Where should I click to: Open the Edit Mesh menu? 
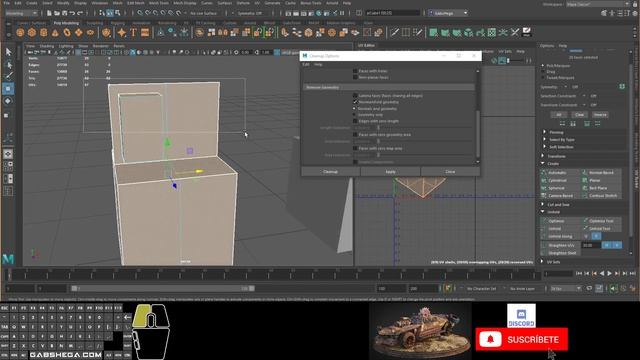pyautogui.click(x=136, y=3)
